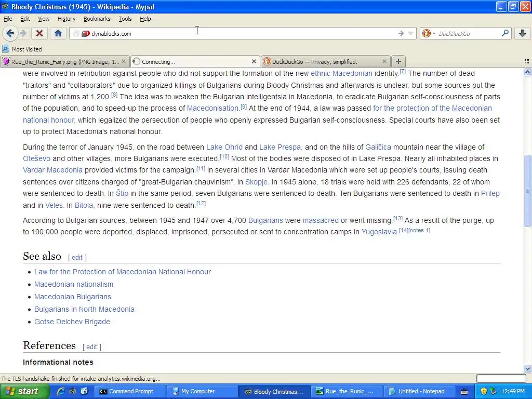Viewport: 532px width, 399px height.
Task: Open the Rue_the_Runic taskbar window
Action: 347,392
